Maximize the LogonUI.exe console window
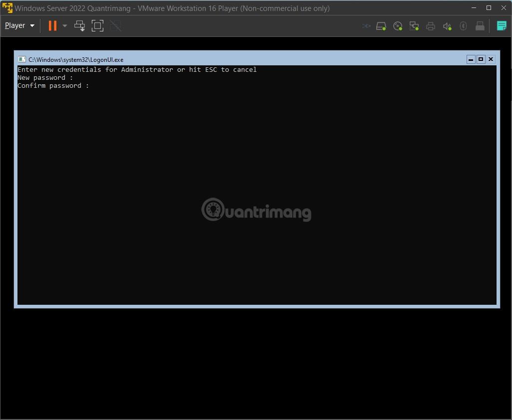Viewport: 512px width, 420px height. [x=481, y=59]
